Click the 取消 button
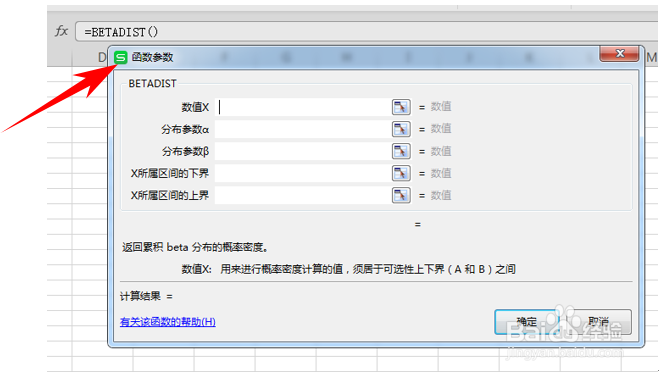Viewport: 659px width, 375px height. click(x=598, y=322)
